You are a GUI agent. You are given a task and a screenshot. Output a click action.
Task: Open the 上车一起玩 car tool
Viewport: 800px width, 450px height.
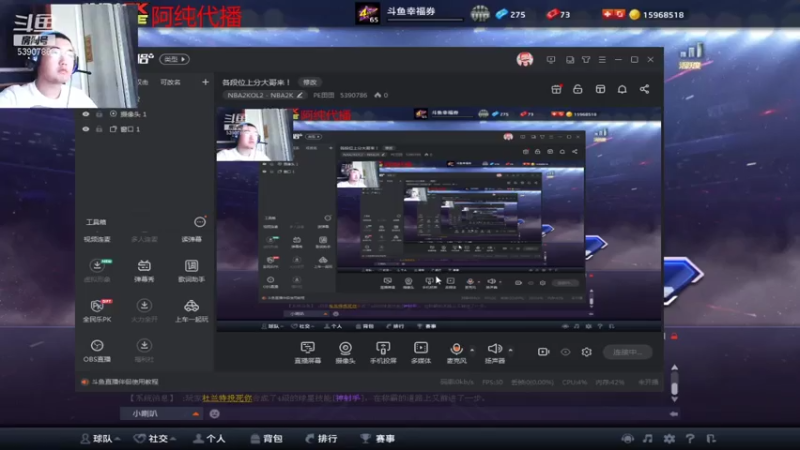(191, 310)
